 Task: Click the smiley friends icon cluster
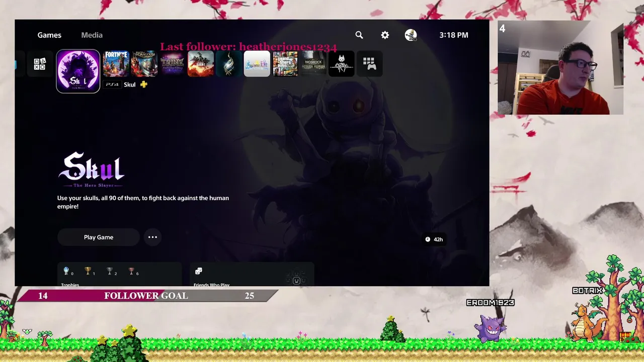(x=296, y=279)
